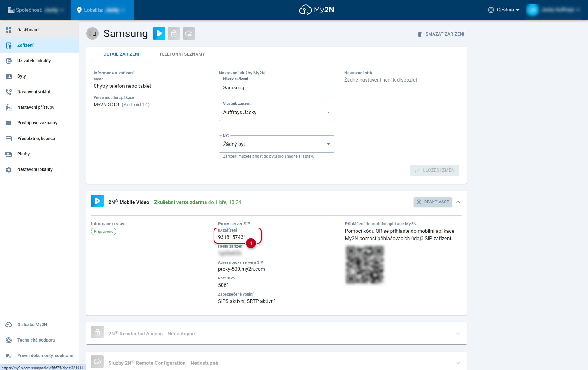Click the Remote Configuration cloud icon
The image size is (588, 370).
pos(97,362)
